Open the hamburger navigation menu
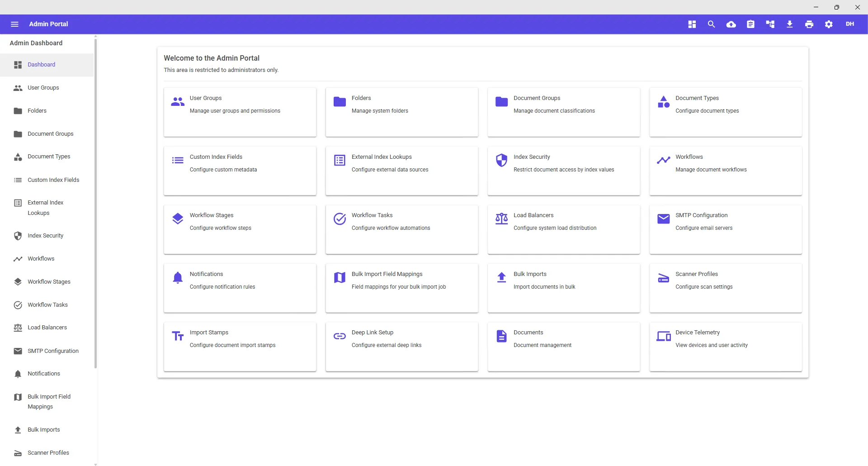Screen dimensions: 868x466 pyautogui.click(x=14, y=24)
